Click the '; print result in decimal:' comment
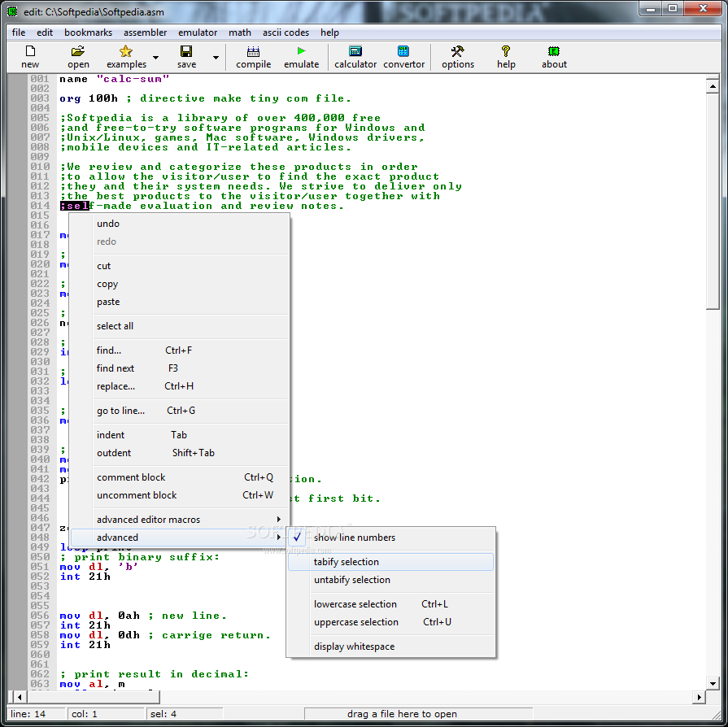728x727 pixels. (x=155, y=674)
